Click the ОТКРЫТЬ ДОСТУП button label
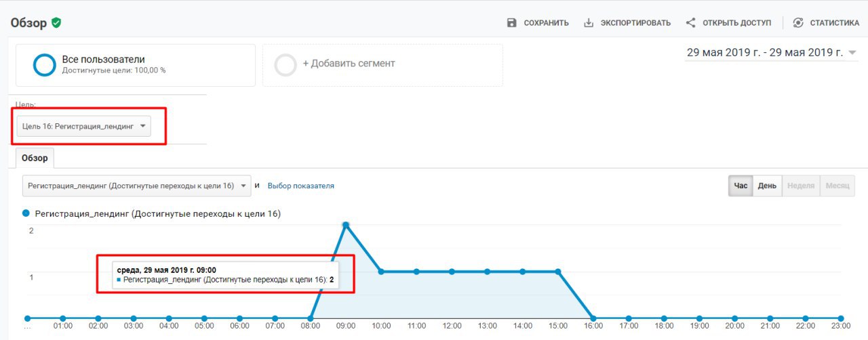 (736, 23)
